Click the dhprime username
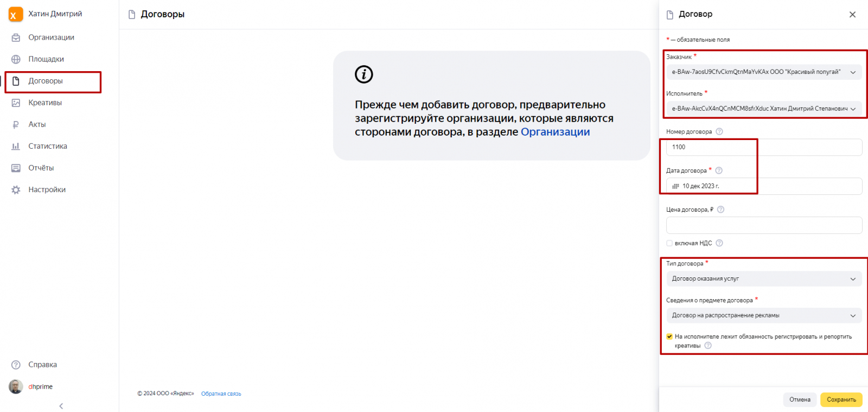 41,386
